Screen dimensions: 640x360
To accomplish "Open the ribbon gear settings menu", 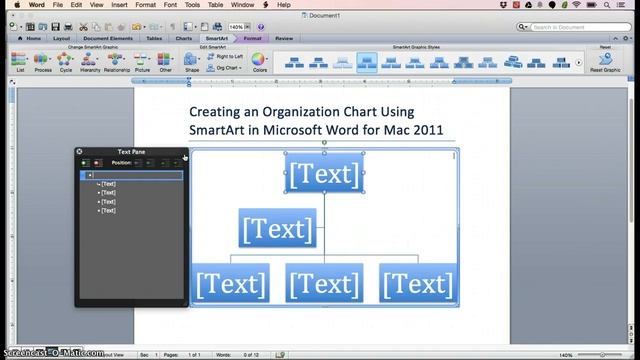I will point(626,38).
